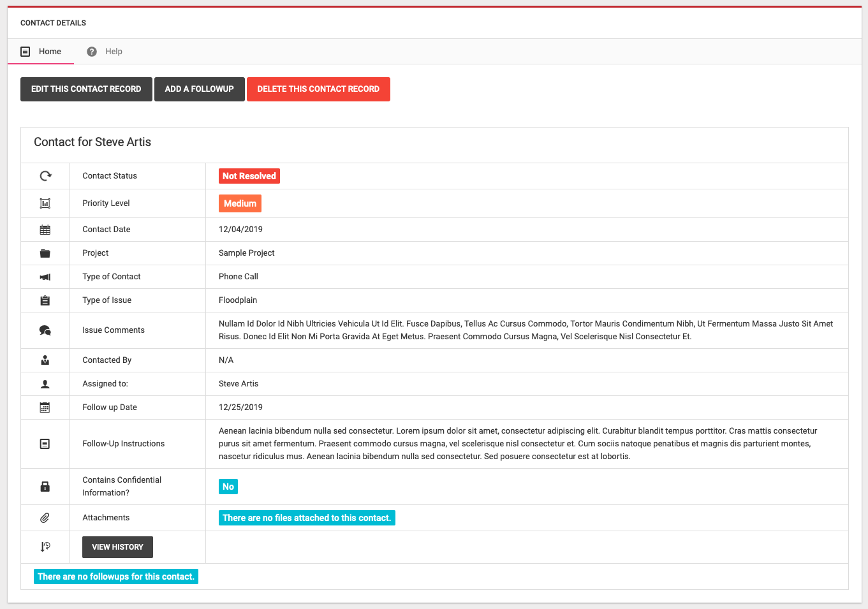This screenshot has height=609, width=868.
Task: Click the history sort icon beside View History
Action: [x=45, y=547]
